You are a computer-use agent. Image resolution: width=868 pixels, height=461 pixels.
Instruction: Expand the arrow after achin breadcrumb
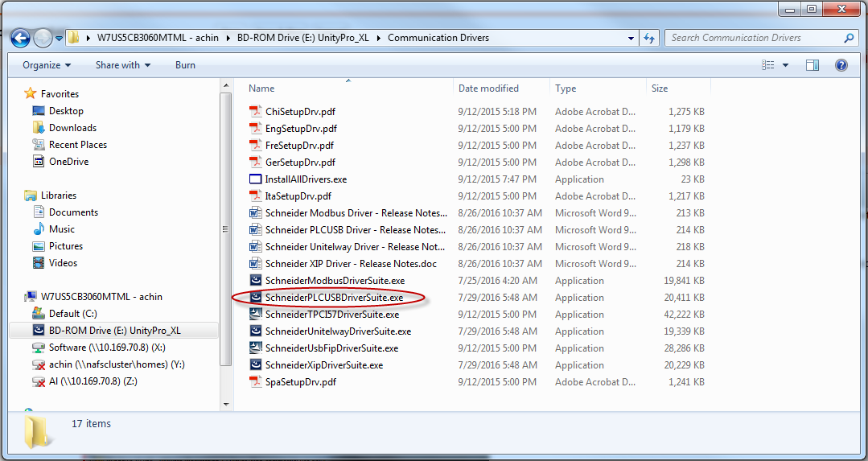228,38
